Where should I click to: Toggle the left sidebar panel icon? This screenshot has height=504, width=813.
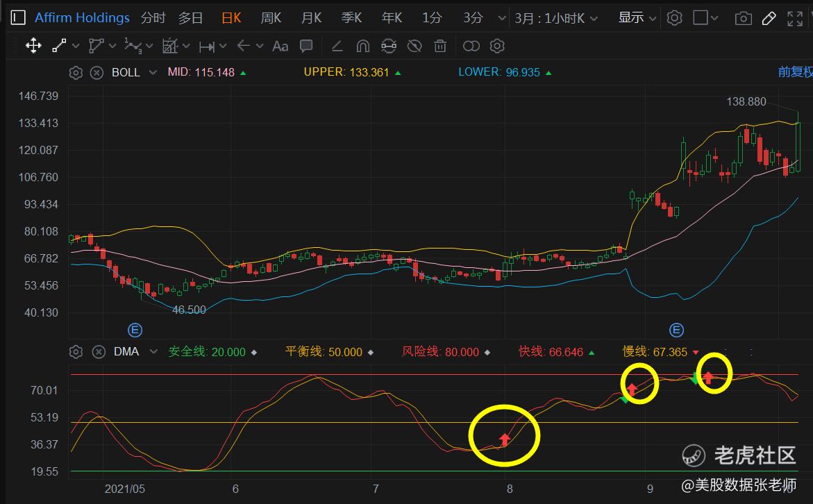click(x=17, y=17)
